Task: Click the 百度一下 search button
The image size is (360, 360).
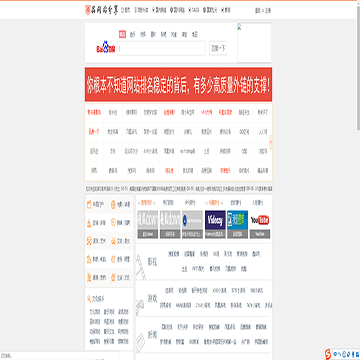Action: coord(218,49)
